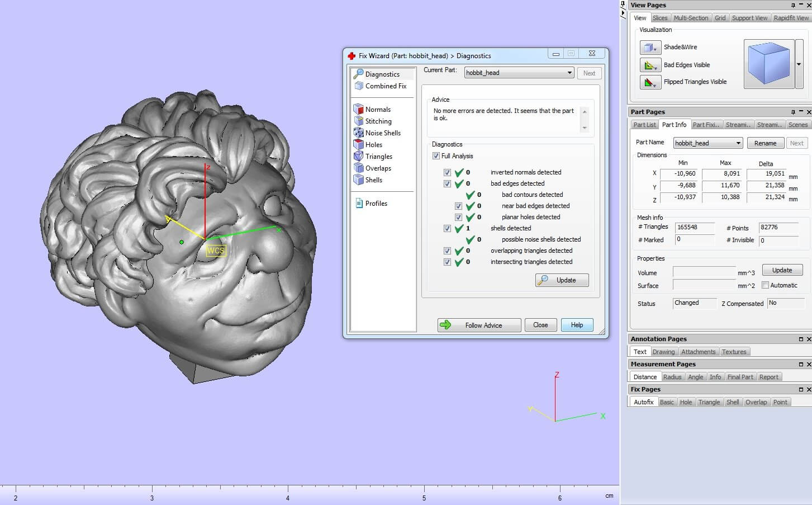Open Normals in the Fix Wizard sidebar
Screen dimensions: 812x505
[x=378, y=110]
